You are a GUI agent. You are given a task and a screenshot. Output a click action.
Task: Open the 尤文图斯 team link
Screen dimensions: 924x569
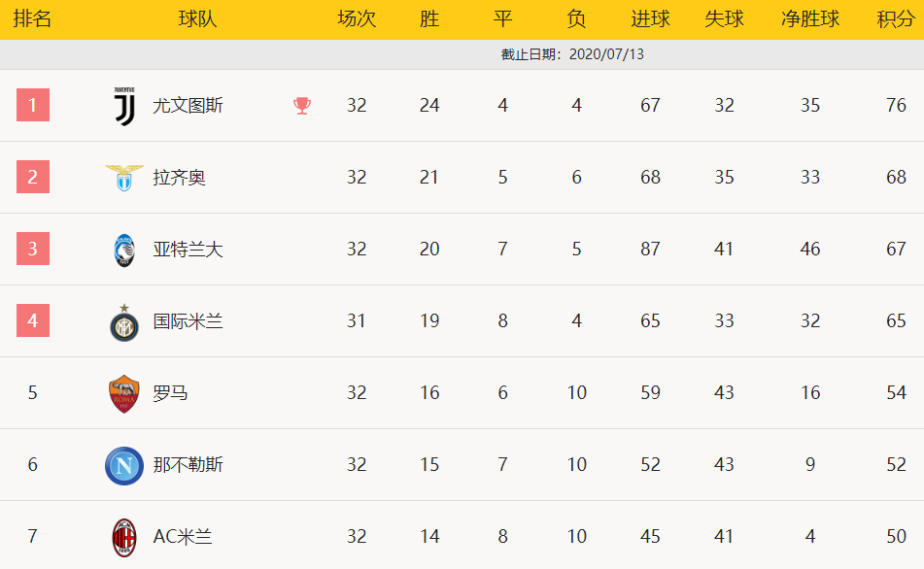(188, 106)
